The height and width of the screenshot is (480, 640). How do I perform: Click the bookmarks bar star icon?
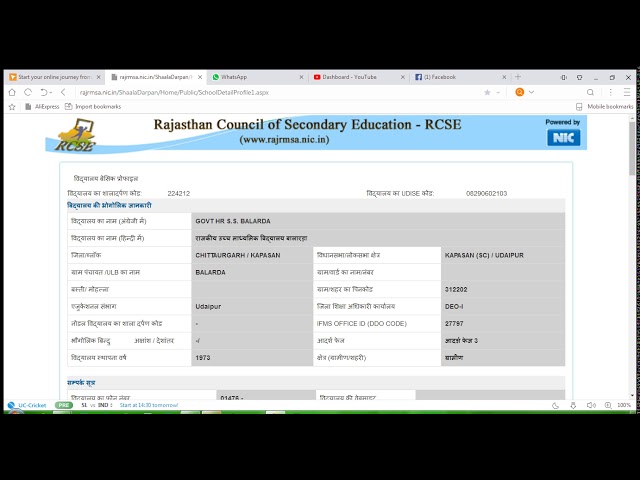click(x=12, y=107)
